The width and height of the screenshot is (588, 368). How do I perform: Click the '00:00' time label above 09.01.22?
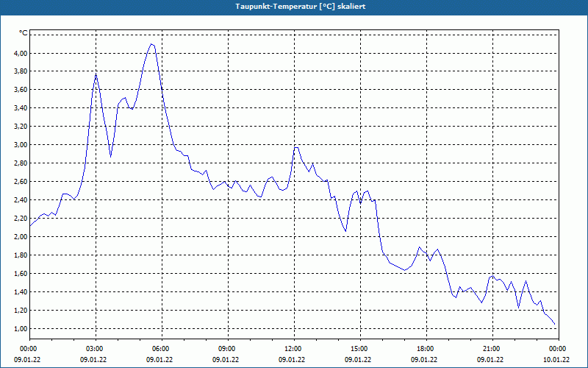pyautogui.click(x=27, y=349)
